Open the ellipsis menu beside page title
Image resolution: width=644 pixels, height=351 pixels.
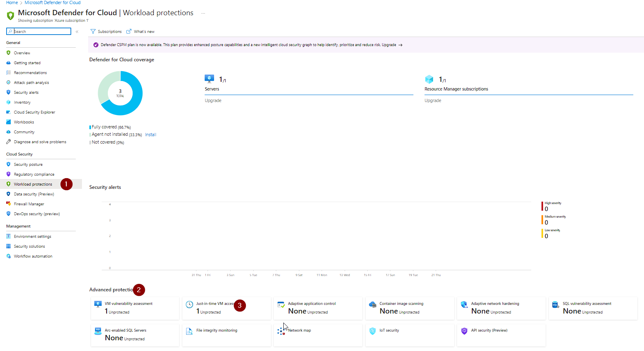[203, 13]
